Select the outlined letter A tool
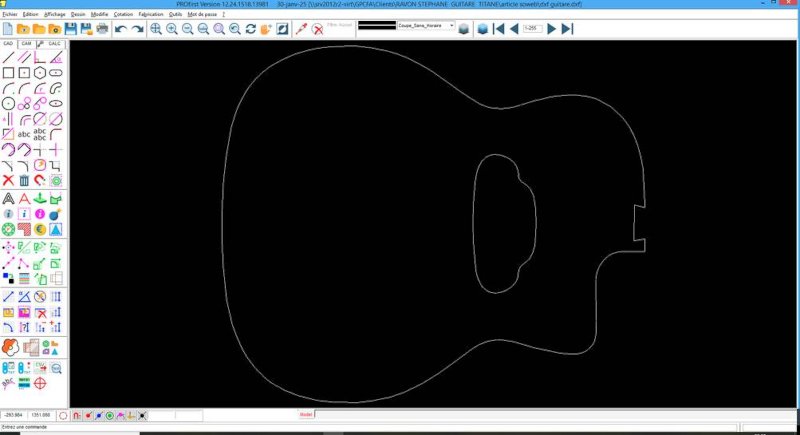This screenshot has height=435, width=800. point(8,198)
